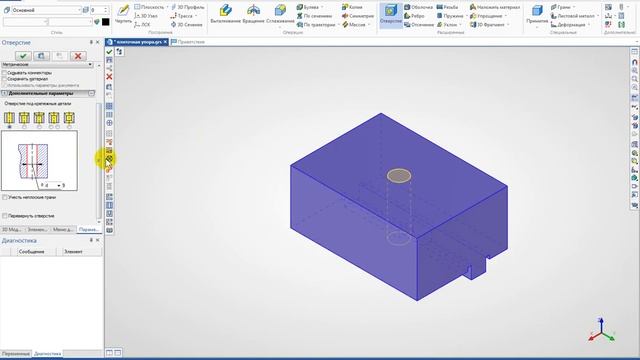Choose the fifth hole type radio button

(69, 127)
